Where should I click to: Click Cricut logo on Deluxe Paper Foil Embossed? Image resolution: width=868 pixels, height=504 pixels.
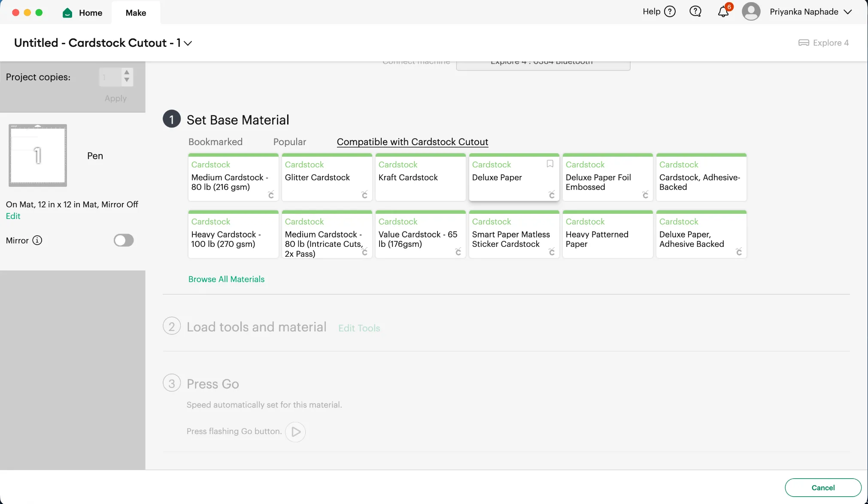(645, 194)
